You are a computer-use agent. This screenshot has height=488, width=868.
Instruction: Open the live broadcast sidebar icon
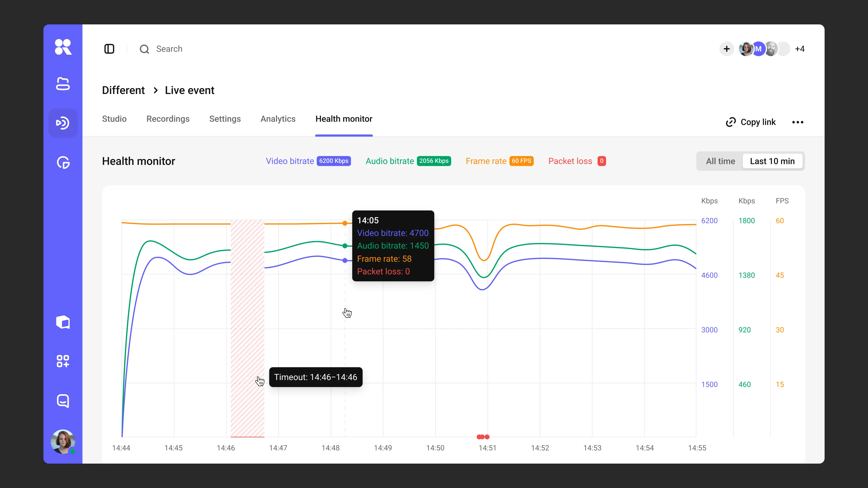click(63, 123)
